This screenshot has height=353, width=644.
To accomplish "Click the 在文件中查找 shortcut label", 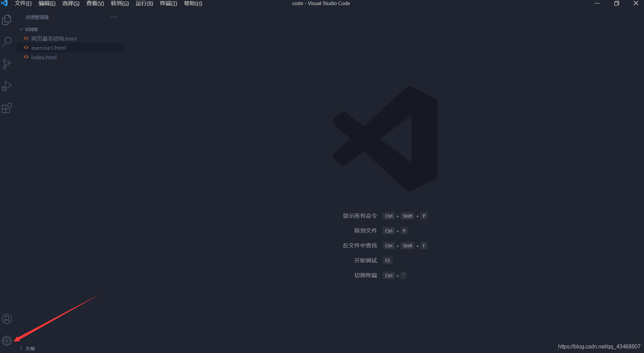I will (360, 246).
